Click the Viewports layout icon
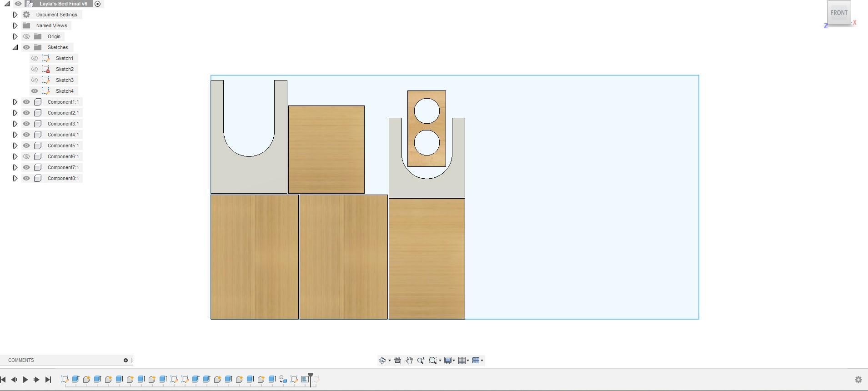868x391 pixels. [476, 361]
